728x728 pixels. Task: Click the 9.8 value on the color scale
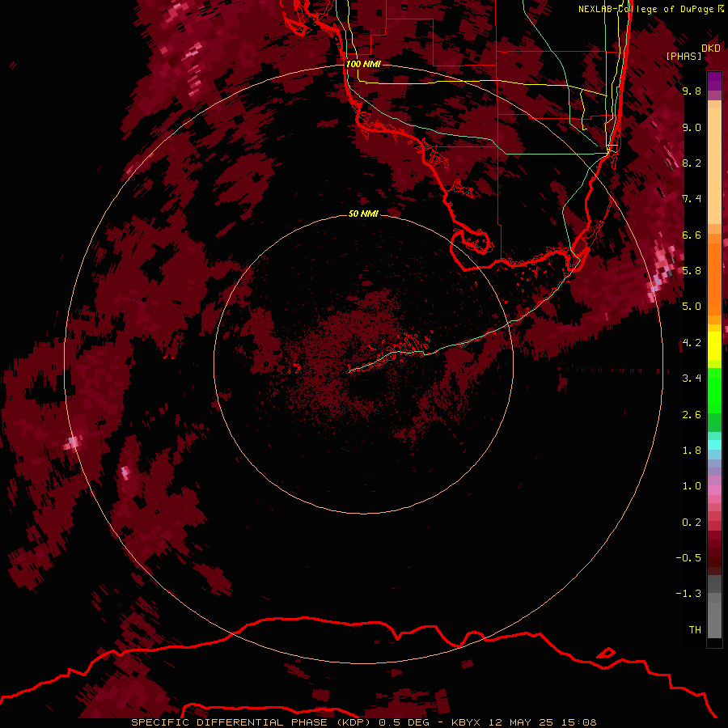pos(692,91)
